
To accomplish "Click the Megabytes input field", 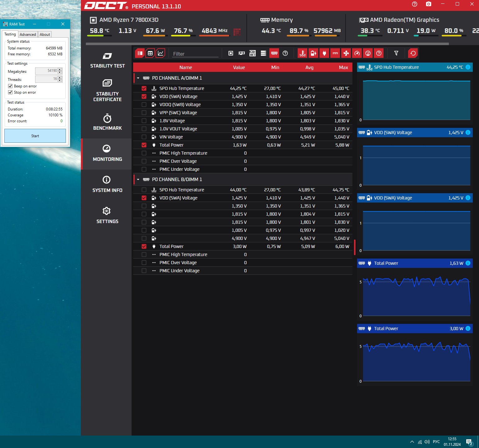I will click(x=46, y=71).
